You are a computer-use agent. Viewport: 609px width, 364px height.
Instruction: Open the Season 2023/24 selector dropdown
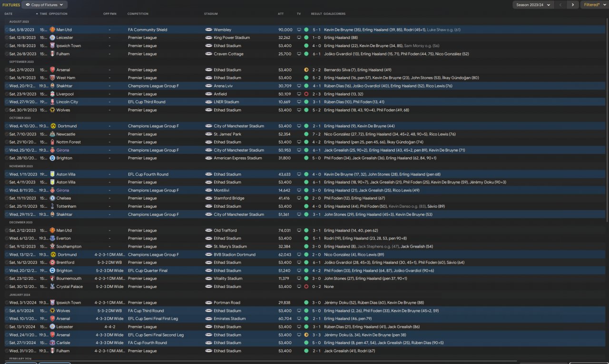tap(533, 5)
